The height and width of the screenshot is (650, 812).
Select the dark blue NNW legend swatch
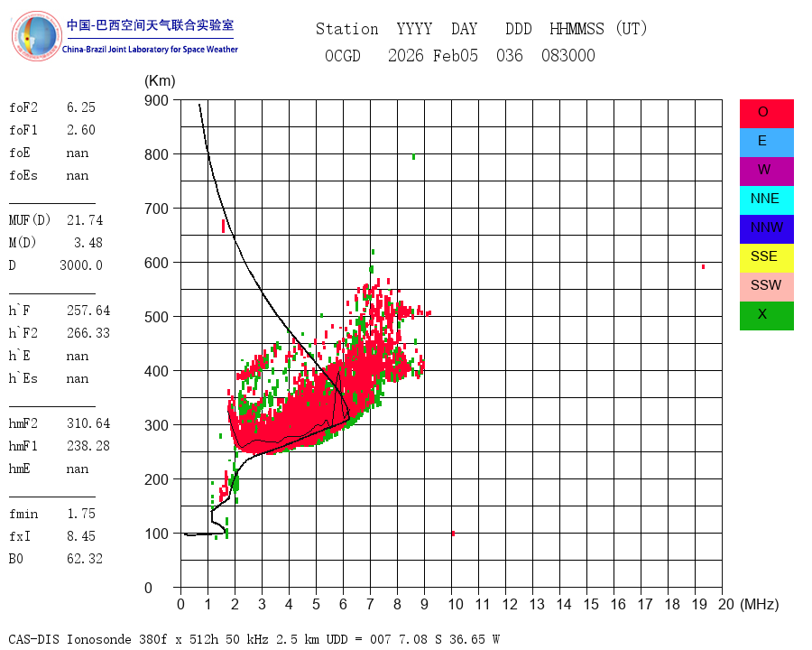click(x=766, y=229)
